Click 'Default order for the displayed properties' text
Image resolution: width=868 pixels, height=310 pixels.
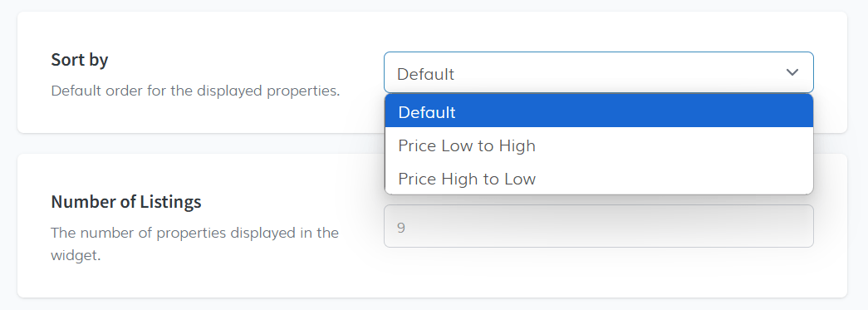(195, 91)
